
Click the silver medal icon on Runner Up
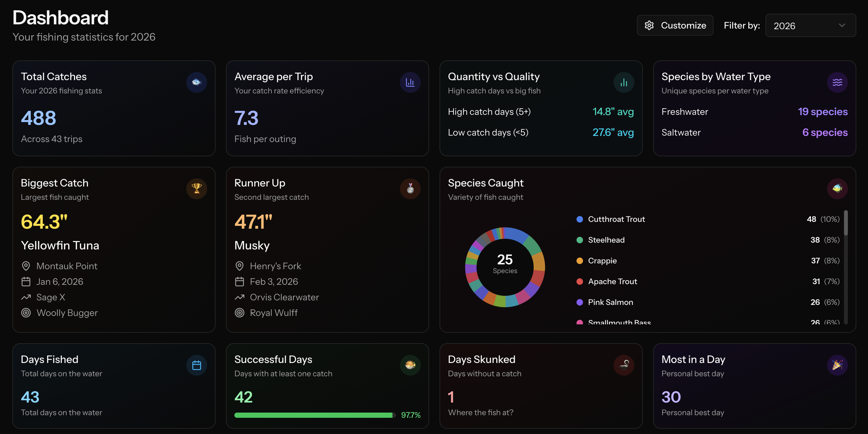click(410, 188)
